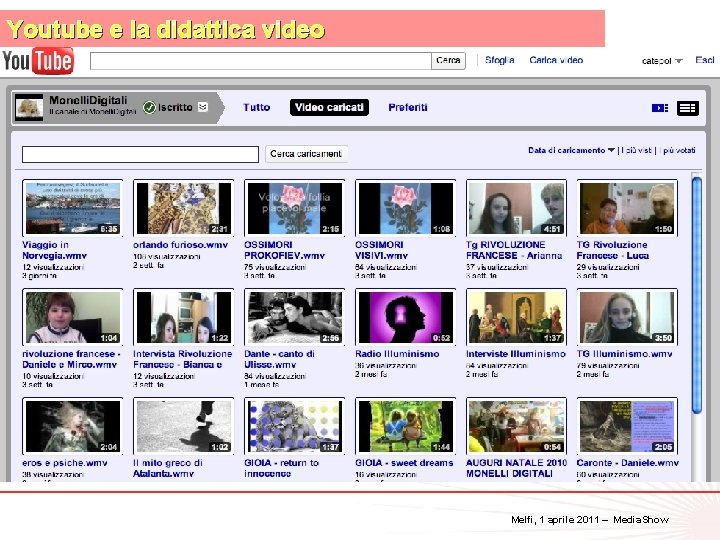Open GIOIA return to innocence thumbnail

point(295,426)
